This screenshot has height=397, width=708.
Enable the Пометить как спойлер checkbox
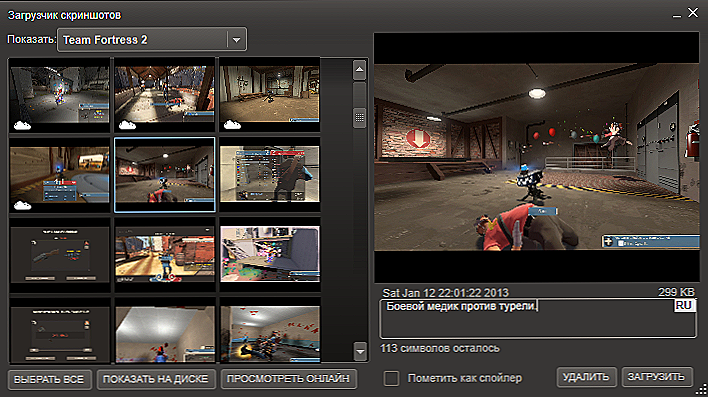coord(391,378)
